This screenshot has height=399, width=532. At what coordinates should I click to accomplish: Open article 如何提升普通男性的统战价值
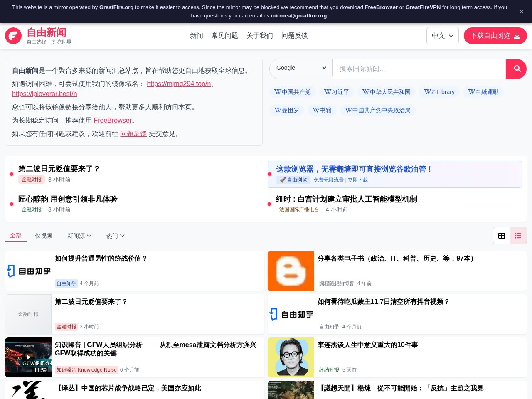[101, 259]
